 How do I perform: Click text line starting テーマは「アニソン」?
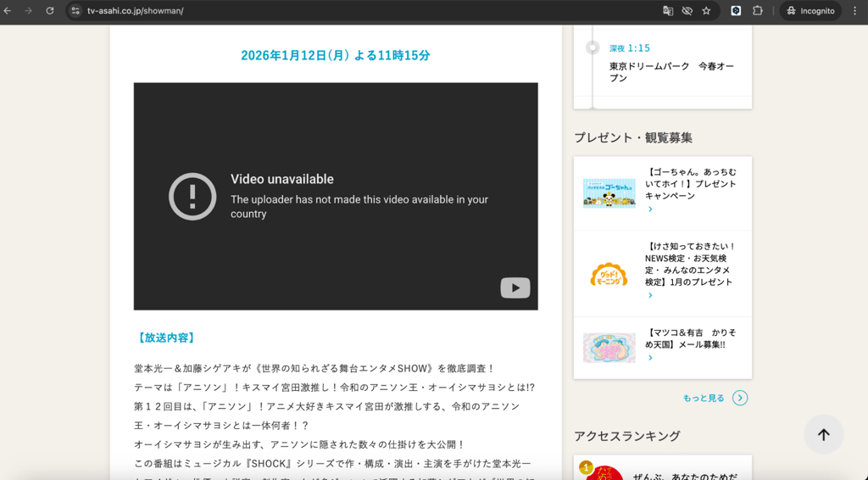(x=334, y=388)
